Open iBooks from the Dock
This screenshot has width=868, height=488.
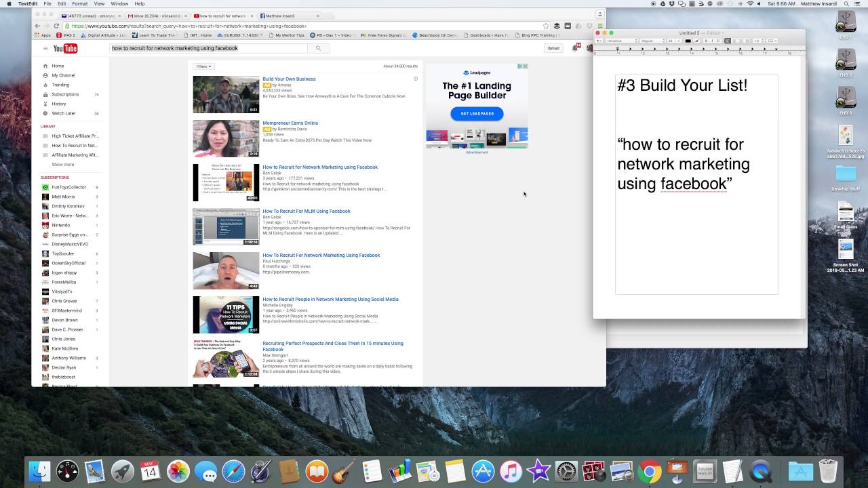(317, 470)
